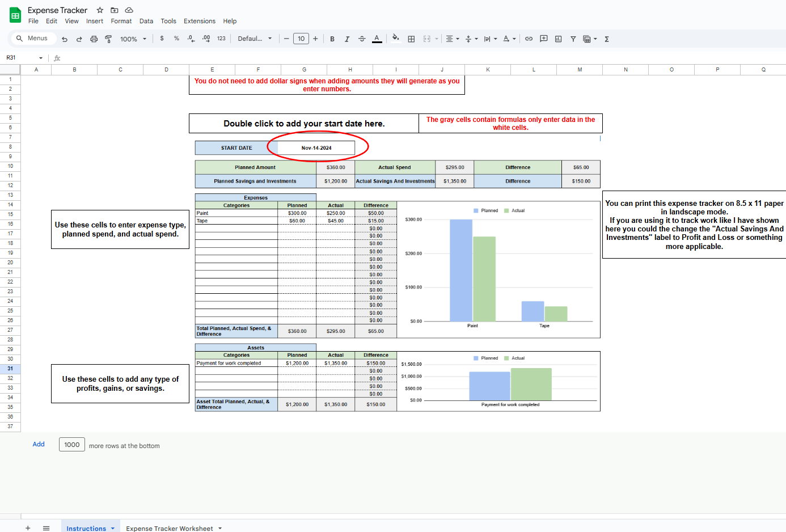Open the borders tool
This screenshot has width=786, height=532.
[411, 39]
